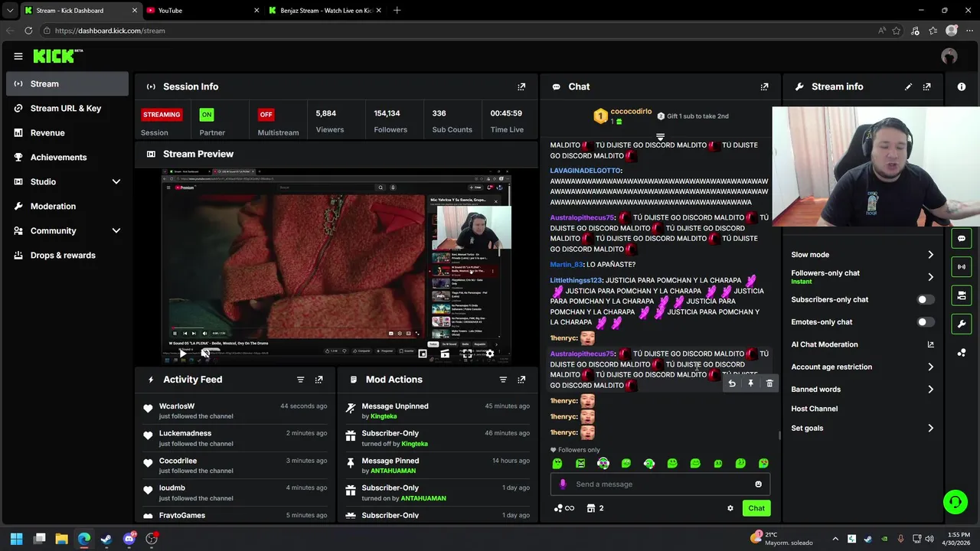Open Steam from the taskbar
The image size is (980, 551).
(x=106, y=539)
